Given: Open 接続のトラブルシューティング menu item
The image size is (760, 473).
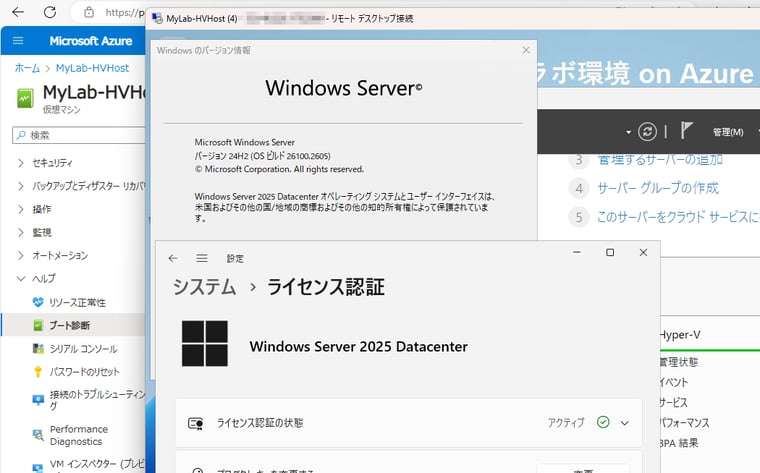Looking at the screenshot, I should tap(97, 400).
